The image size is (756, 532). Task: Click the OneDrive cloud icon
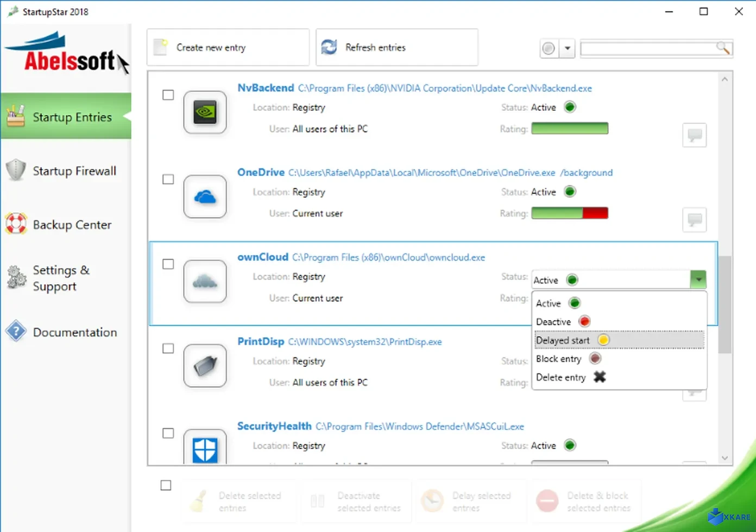click(x=205, y=197)
